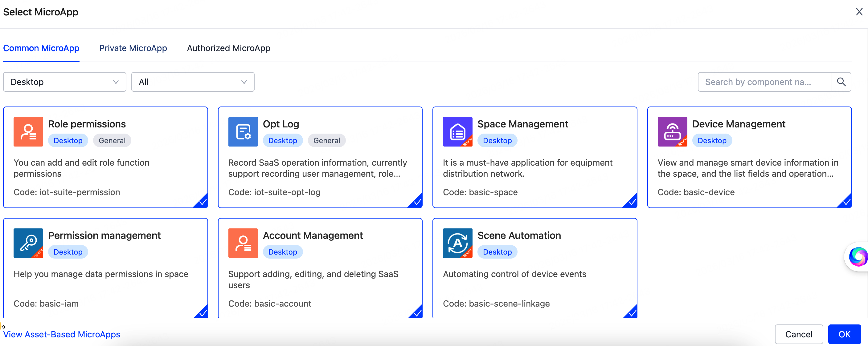Collapse the Select MicroApp dialog
The width and height of the screenshot is (868, 346).
point(859,12)
